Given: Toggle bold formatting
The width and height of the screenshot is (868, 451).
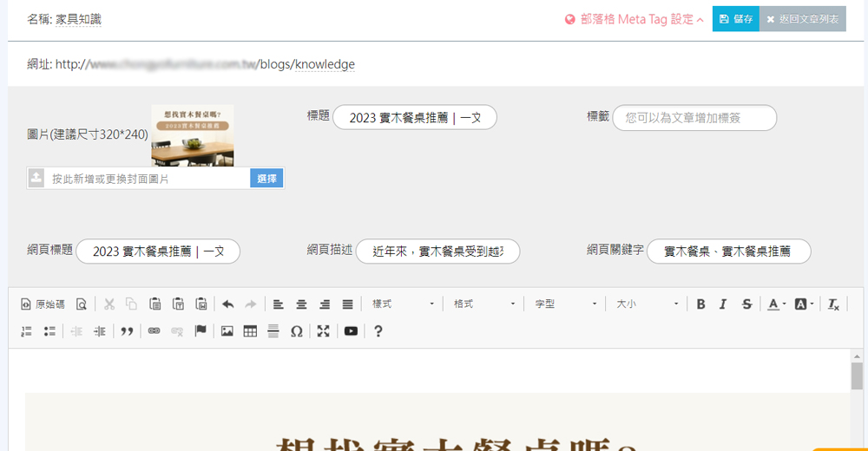Looking at the screenshot, I should pos(700,304).
